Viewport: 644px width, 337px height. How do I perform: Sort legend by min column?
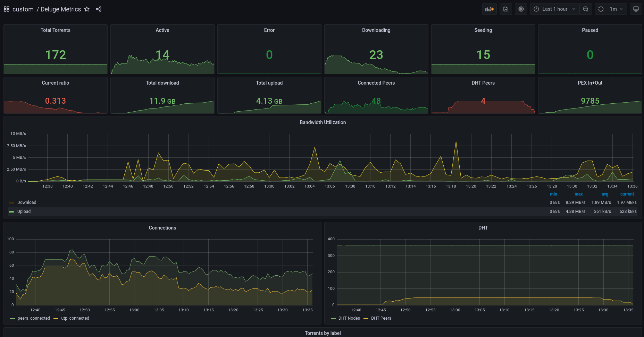[x=554, y=194]
